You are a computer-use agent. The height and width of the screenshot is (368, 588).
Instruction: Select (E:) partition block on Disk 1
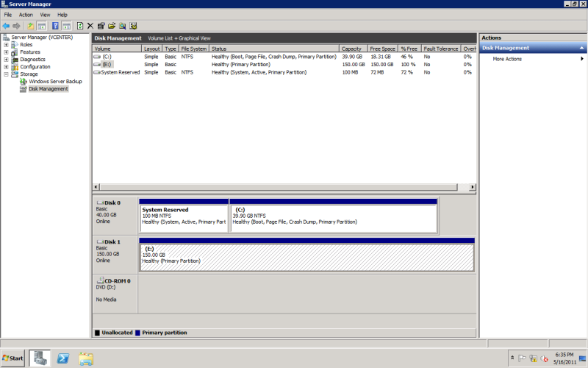click(306, 255)
